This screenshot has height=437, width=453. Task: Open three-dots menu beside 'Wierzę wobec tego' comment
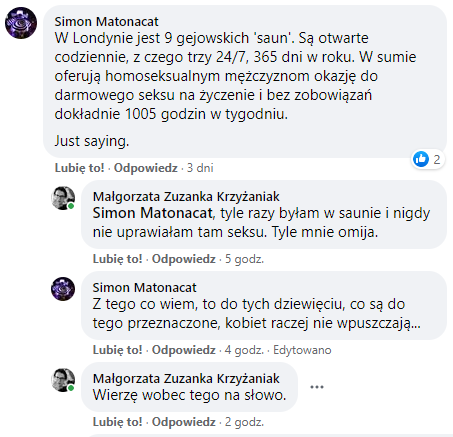click(317, 387)
